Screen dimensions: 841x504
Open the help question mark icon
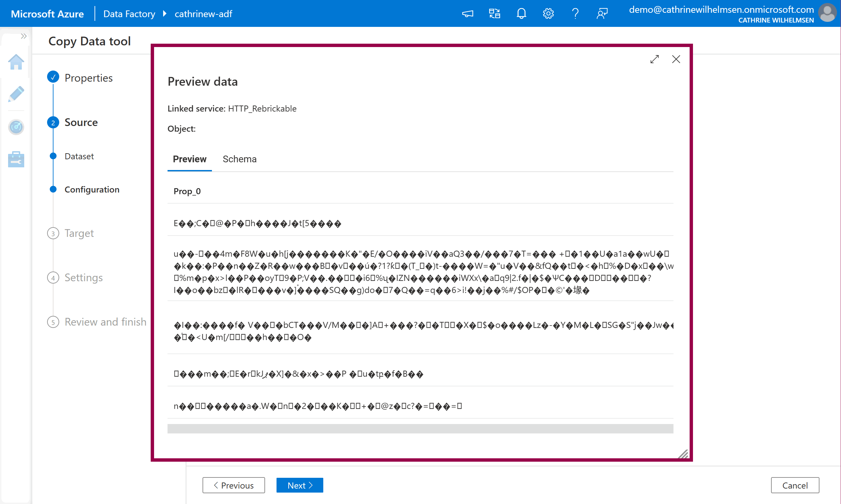tap(575, 13)
